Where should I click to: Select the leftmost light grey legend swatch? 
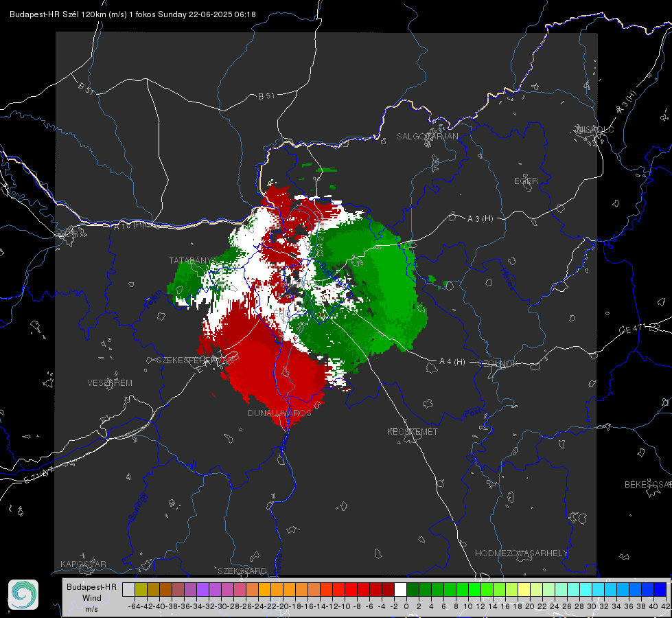(x=128, y=589)
